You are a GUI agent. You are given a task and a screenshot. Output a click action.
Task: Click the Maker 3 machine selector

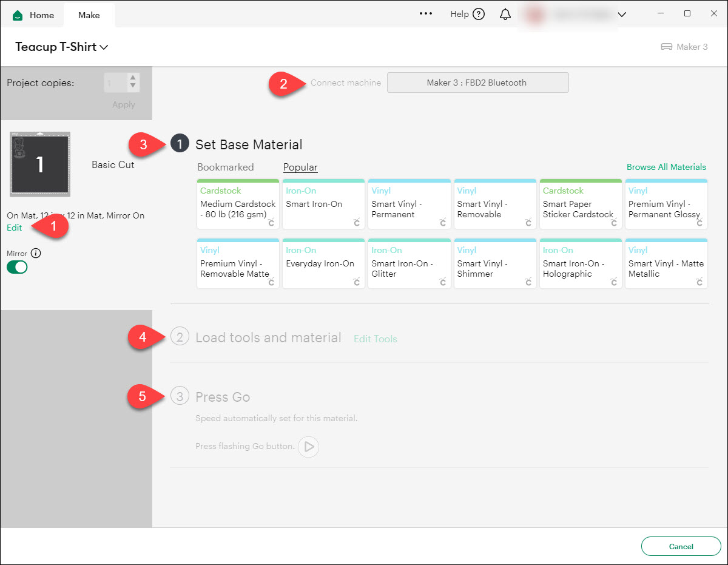tap(684, 47)
